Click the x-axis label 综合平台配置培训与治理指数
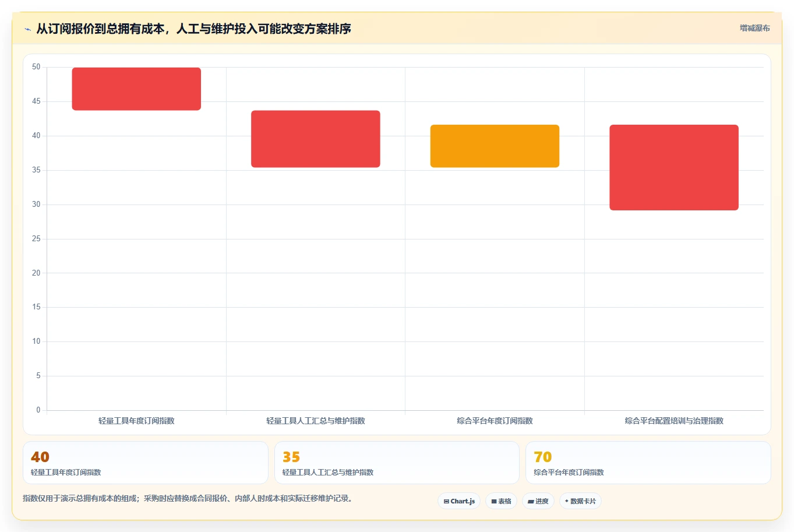Screen dimensions: 794x532 674,421
